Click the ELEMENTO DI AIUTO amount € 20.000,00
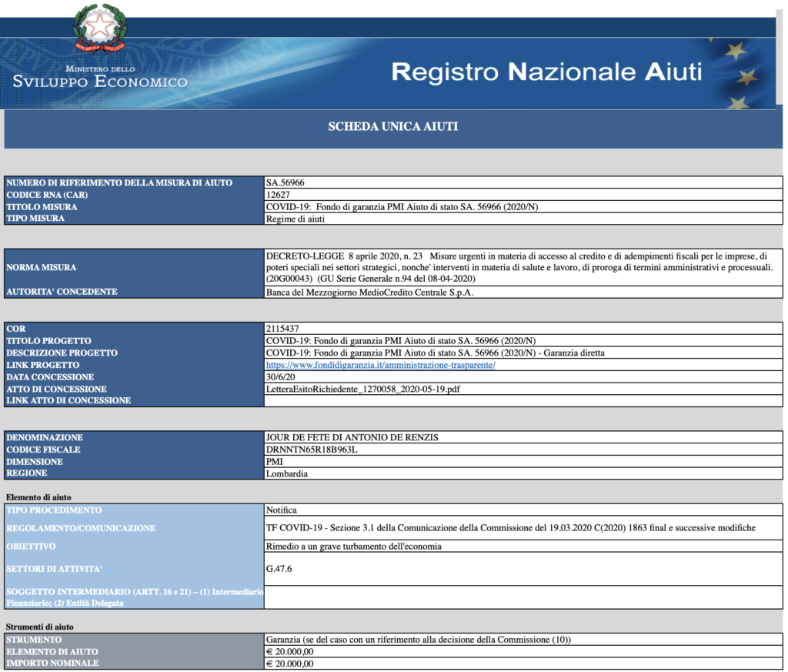 [x=289, y=651]
